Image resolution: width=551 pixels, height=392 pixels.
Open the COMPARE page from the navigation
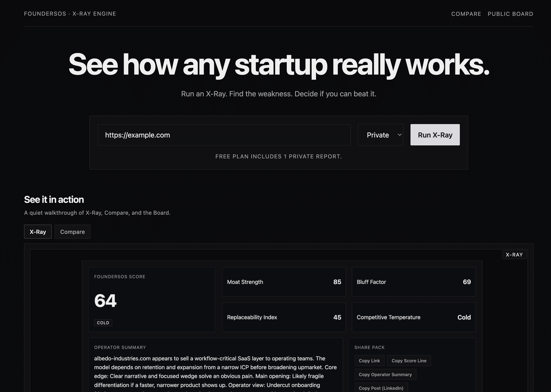click(x=466, y=14)
